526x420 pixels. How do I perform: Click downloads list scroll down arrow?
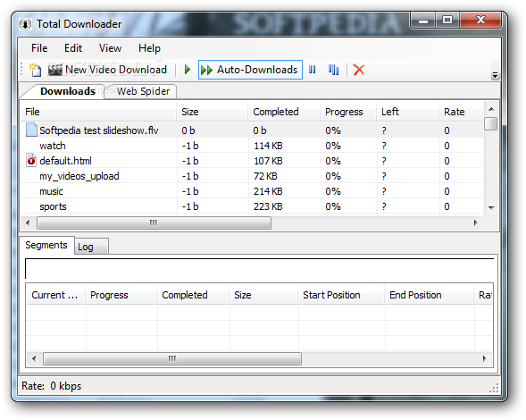coord(491,208)
